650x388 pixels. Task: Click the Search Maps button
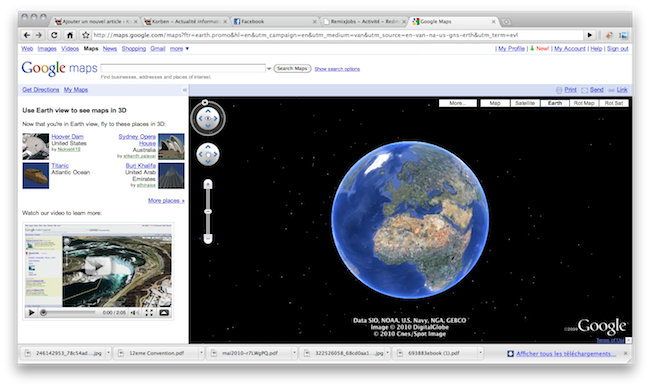click(292, 68)
